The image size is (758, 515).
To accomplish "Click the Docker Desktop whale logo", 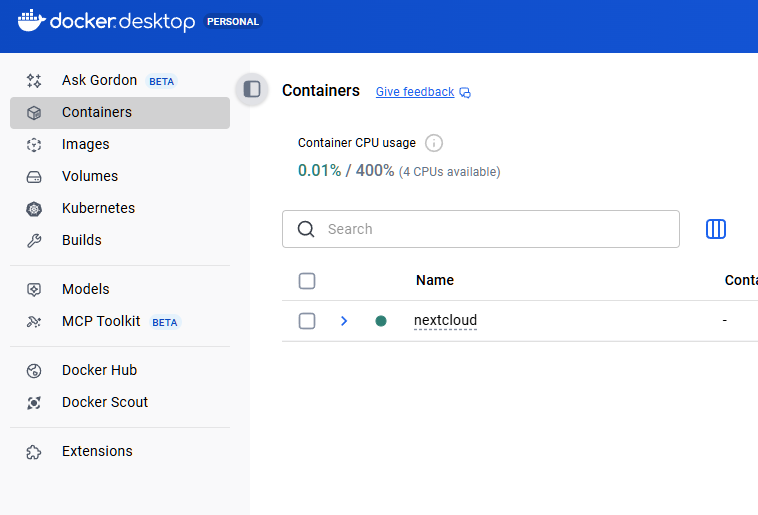I will [31, 20].
